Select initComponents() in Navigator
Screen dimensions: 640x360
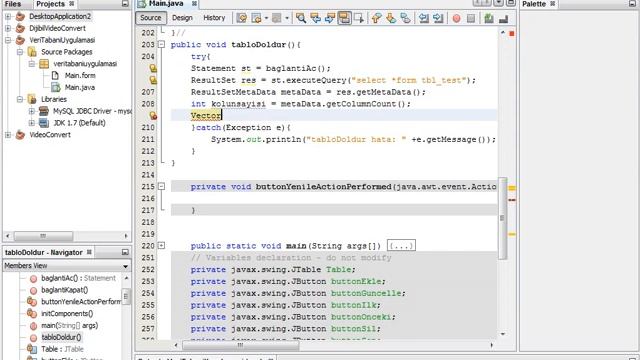(x=67, y=314)
